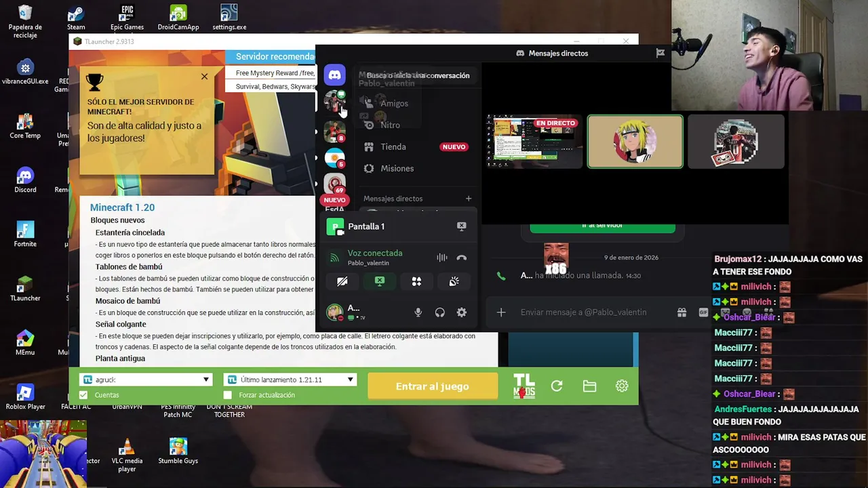
Task: Open TLauncher desktop shortcut
Action: pos(25,289)
